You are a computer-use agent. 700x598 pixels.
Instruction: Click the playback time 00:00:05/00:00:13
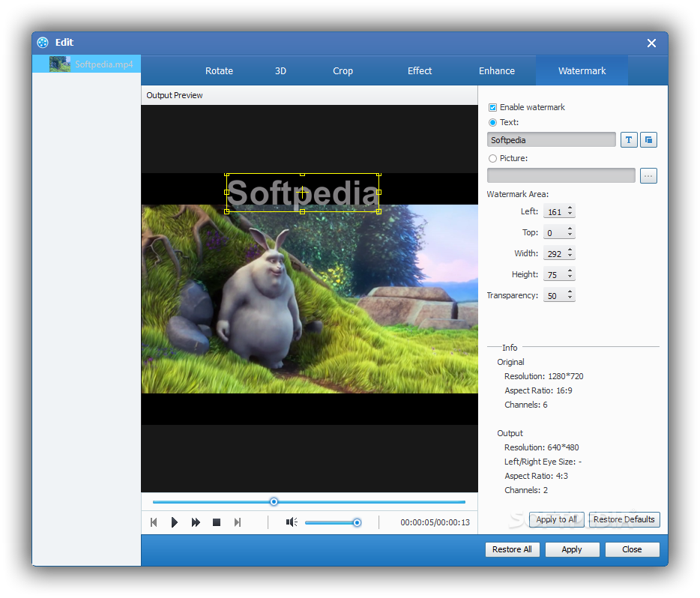[x=435, y=522]
